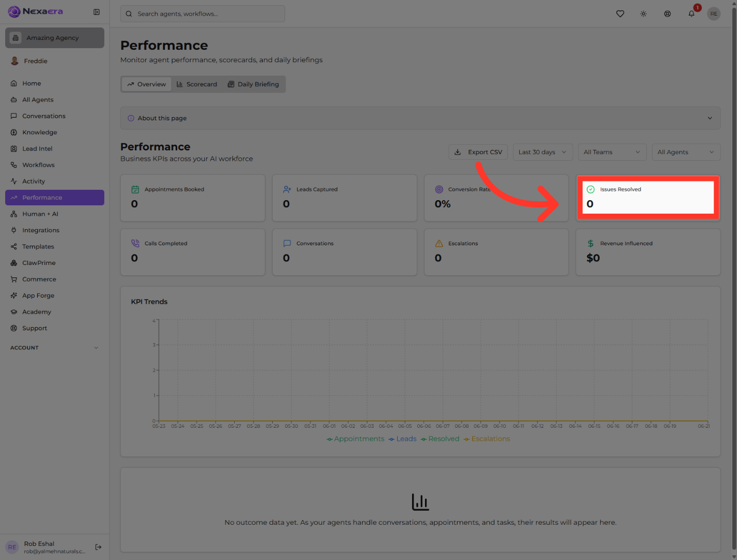The image size is (737, 560).
Task: Open the All Teams dropdown
Action: point(612,152)
